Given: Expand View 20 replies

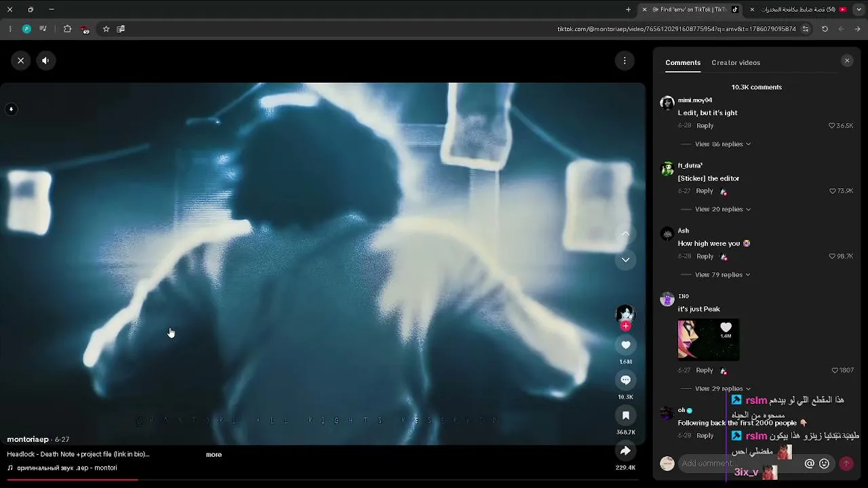Looking at the screenshot, I should pos(722,209).
